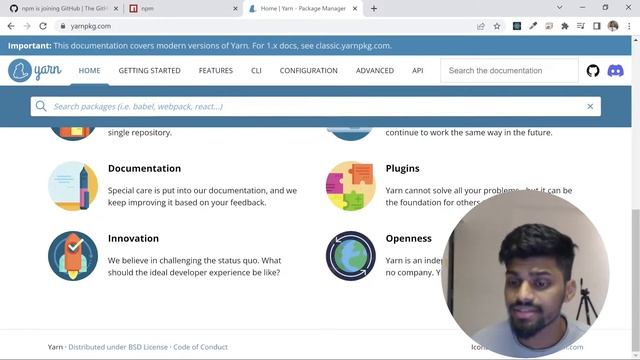Open the media control playlist icon
The image size is (640, 360).
581,26
